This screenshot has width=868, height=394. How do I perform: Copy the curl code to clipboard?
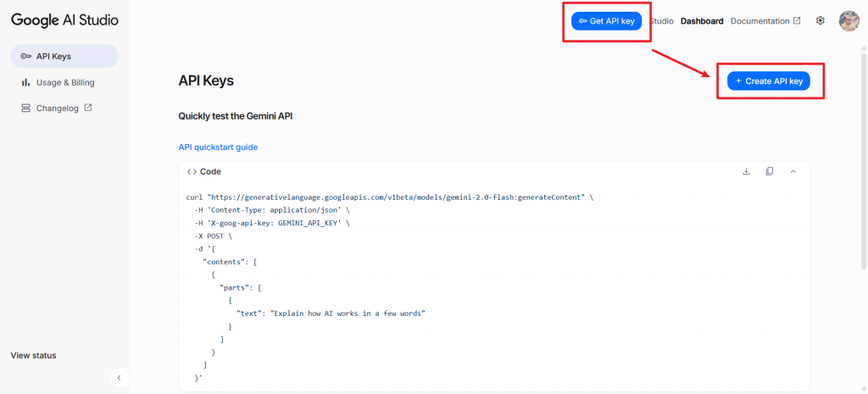[770, 171]
